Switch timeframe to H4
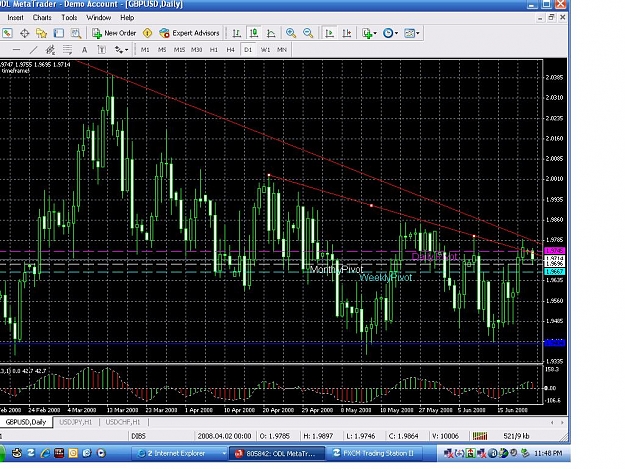This screenshot has height=469, width=625. coord(230,50)
